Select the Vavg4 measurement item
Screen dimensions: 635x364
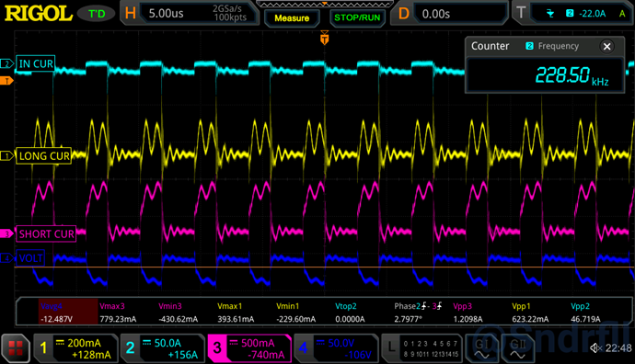pos(68,313)
